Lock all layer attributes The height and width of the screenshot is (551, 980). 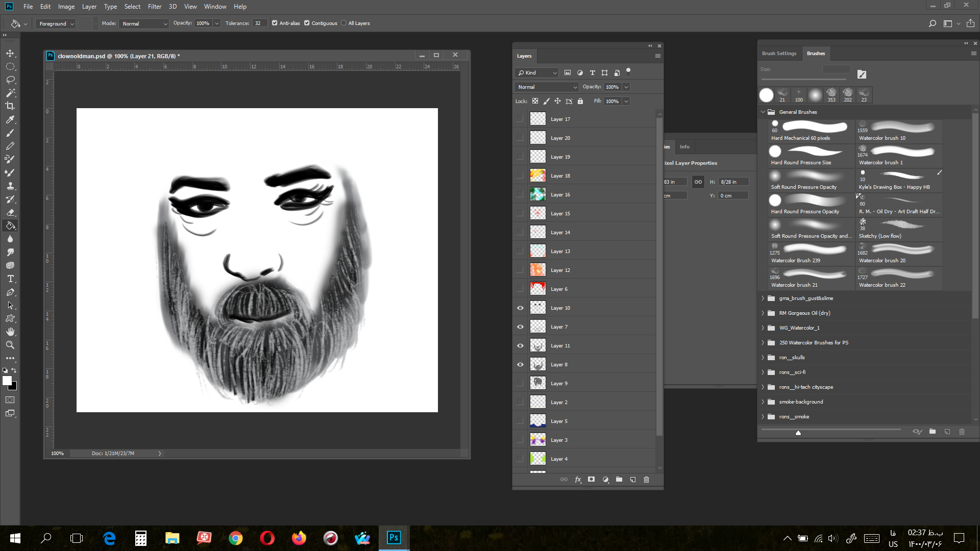(x=580, y=101)
